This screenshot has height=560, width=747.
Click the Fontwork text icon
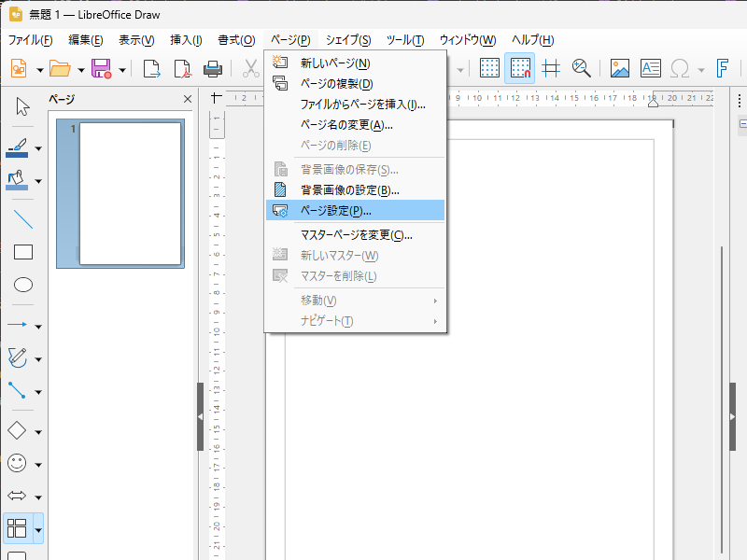(723, 68)
